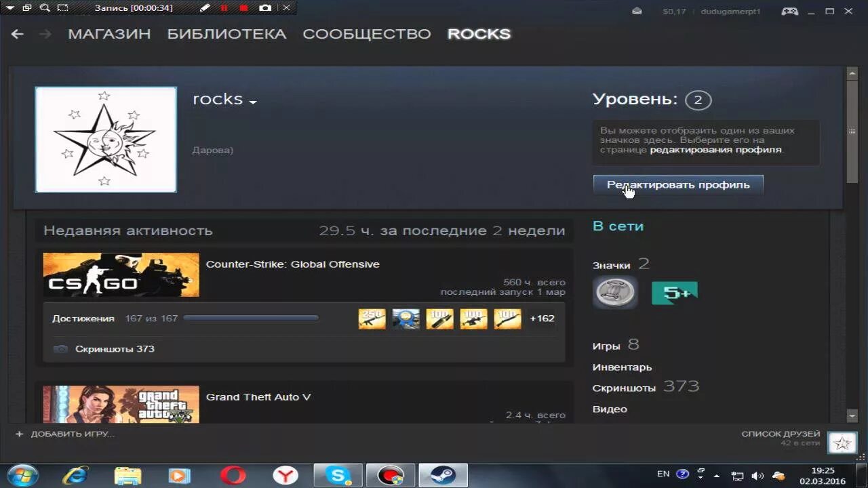Open the Инвентарь link

coord(622,367)
